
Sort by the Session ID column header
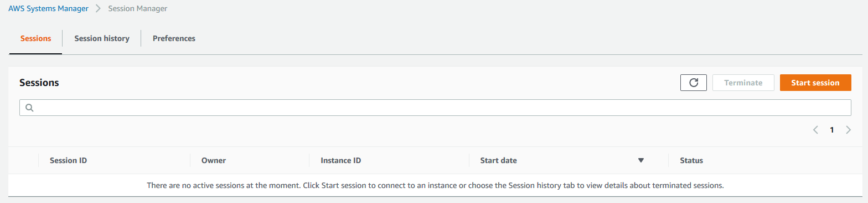click(68, 160)
